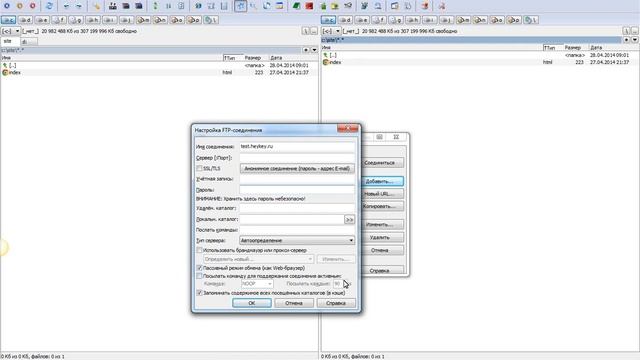Select drive d in left panel drive bar

click(x=25, y=20)
